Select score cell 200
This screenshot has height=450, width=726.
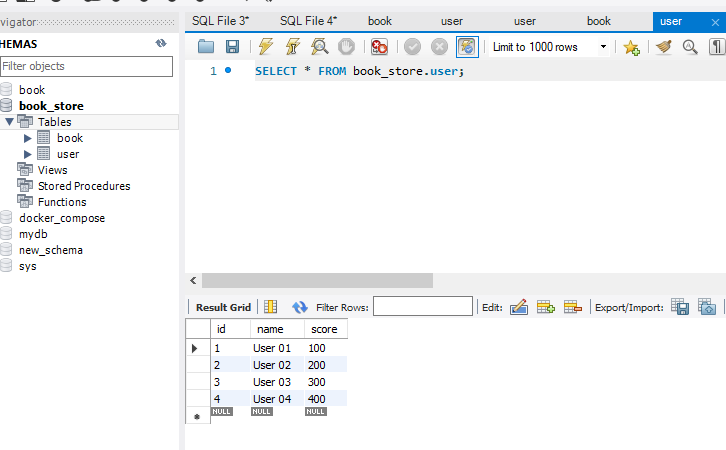(x=325, y=365)
